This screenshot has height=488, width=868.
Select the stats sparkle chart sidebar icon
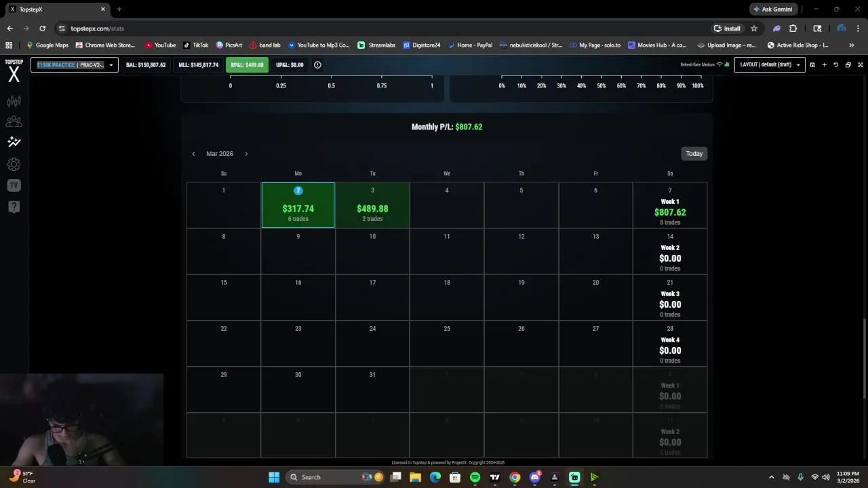tap(14, 142)
